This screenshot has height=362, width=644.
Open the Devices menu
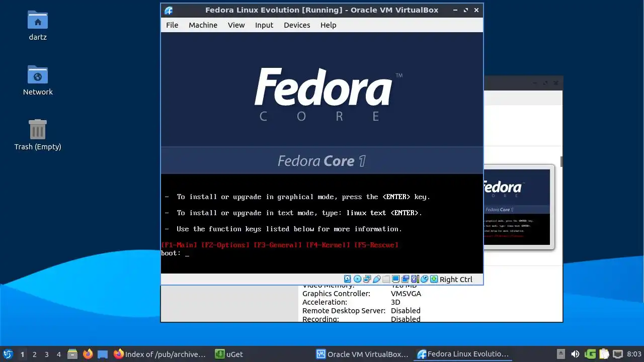click(297, 25)
